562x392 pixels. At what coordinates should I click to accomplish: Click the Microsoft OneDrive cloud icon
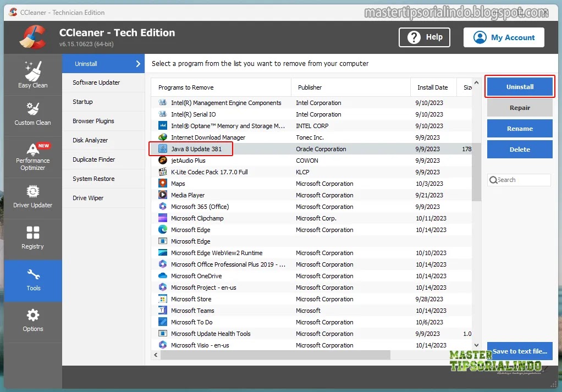point(163,276)
